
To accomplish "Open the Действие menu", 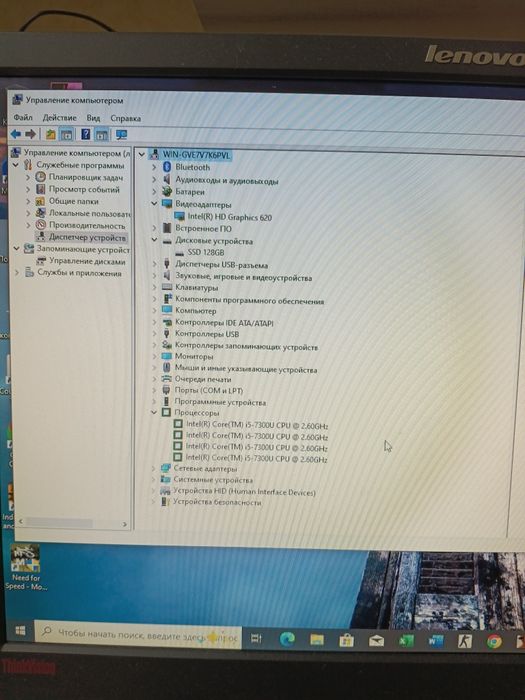I will 59,118.
